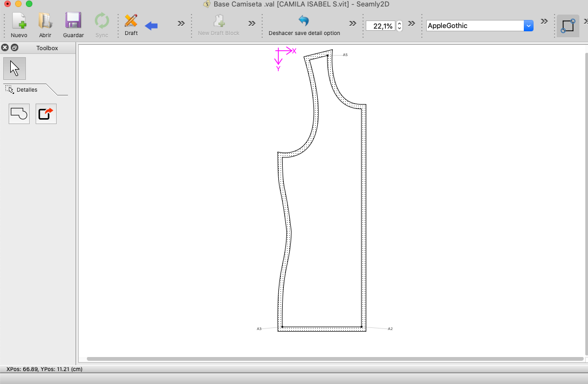Image resolution: width=588 pixels, height=384 pixels.
Task: Click the export piece tool icon
Action: 46,114
